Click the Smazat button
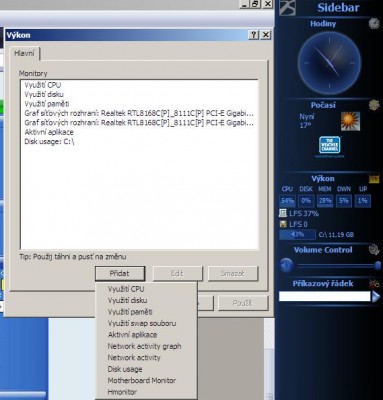 (233, 273)
